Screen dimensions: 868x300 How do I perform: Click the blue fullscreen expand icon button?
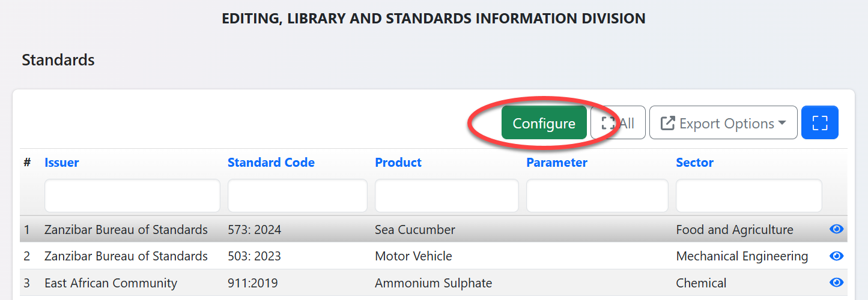pyautogui.click(x=819, y=123)
